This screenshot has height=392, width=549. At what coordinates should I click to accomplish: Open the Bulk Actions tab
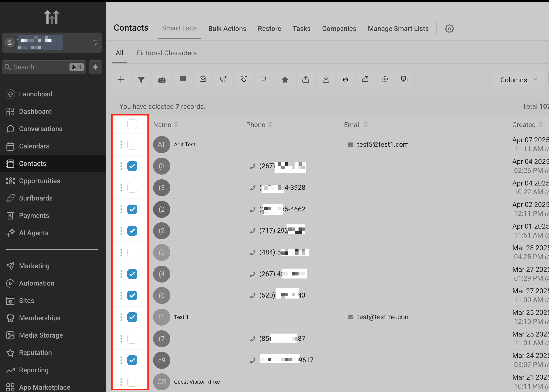[x=227, y=28]
